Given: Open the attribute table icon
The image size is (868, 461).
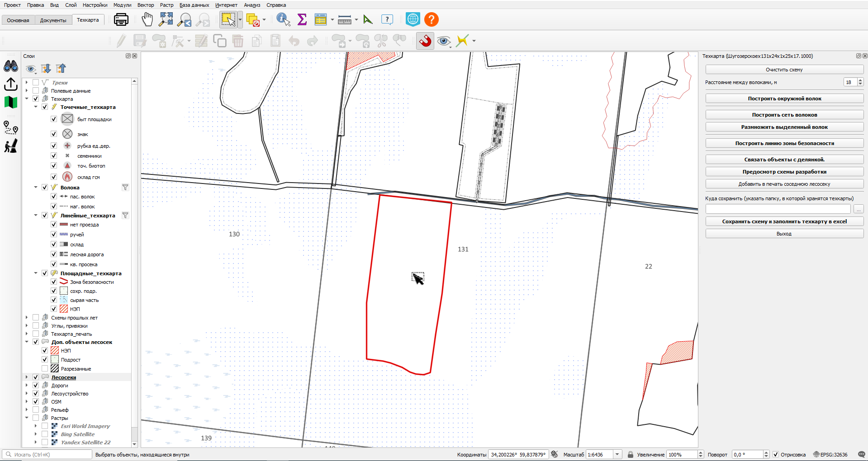Looking at the screenshot, I should 321,19.
